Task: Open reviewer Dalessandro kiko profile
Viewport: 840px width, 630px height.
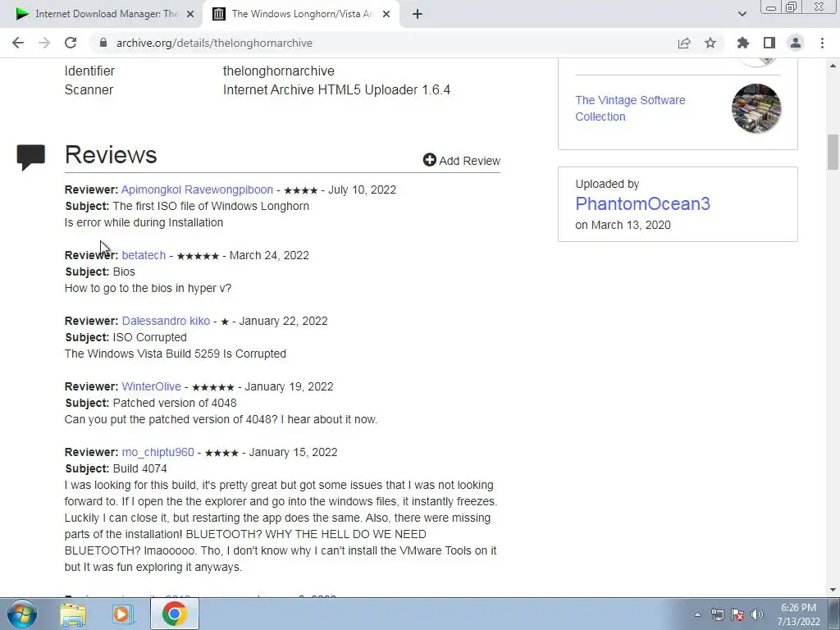Action: pyautogui.click(x=166, y=321)
